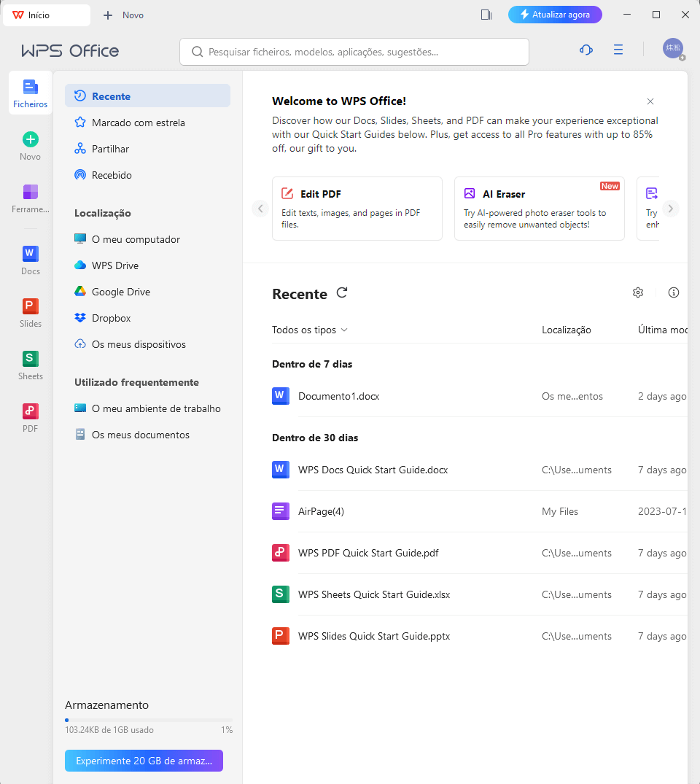Open the Recebido section
This screenshot has width=700, height=784.
click(x=147, y=175)
